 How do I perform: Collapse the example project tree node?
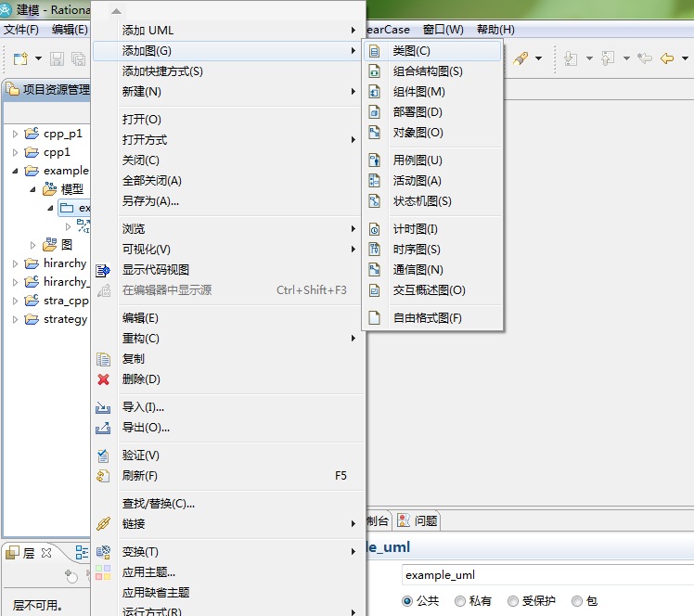(x=15, y=171)
